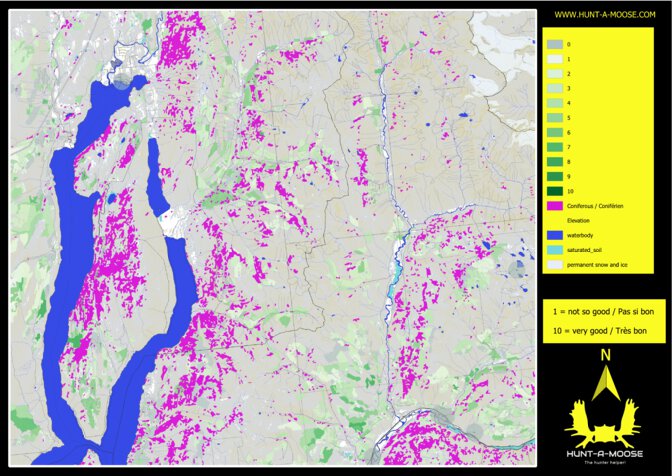
Task: Click 'The hunter helper!' tagline
Action: point(604,462)
